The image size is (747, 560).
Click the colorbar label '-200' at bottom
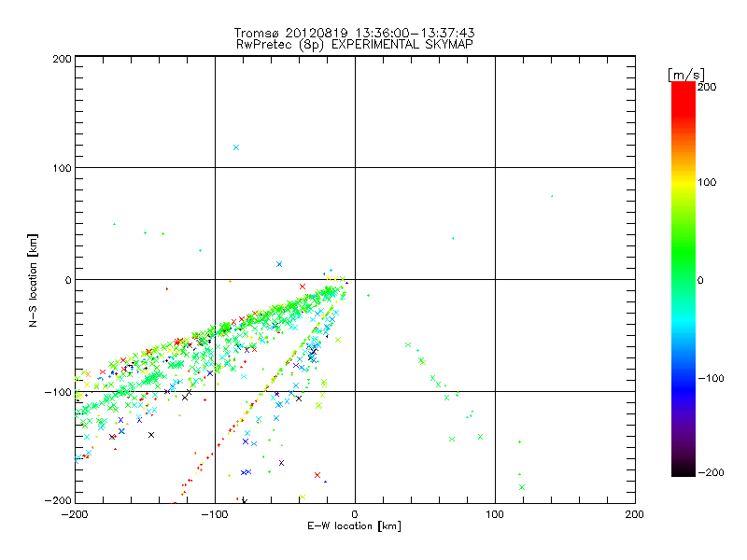tap(711, 472)
